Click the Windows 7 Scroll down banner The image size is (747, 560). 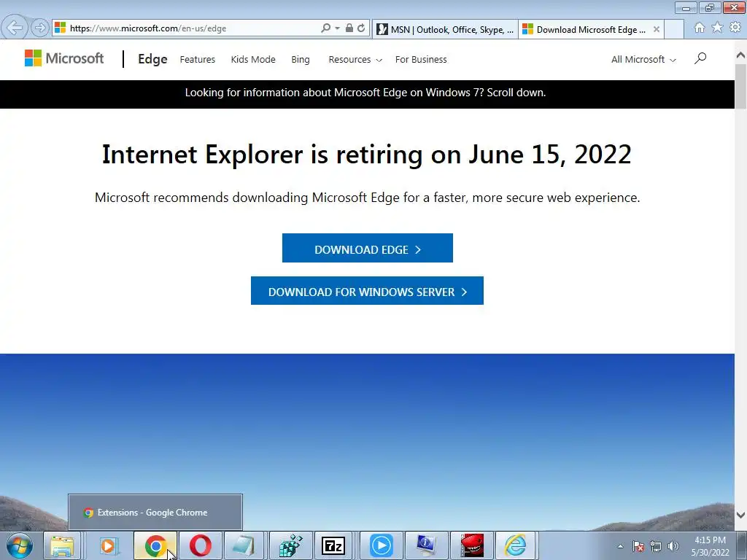coord(365,93)
